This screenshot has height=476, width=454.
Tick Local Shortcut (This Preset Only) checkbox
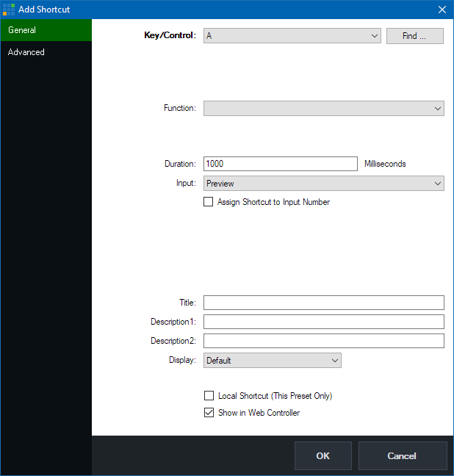pos(209,396)
